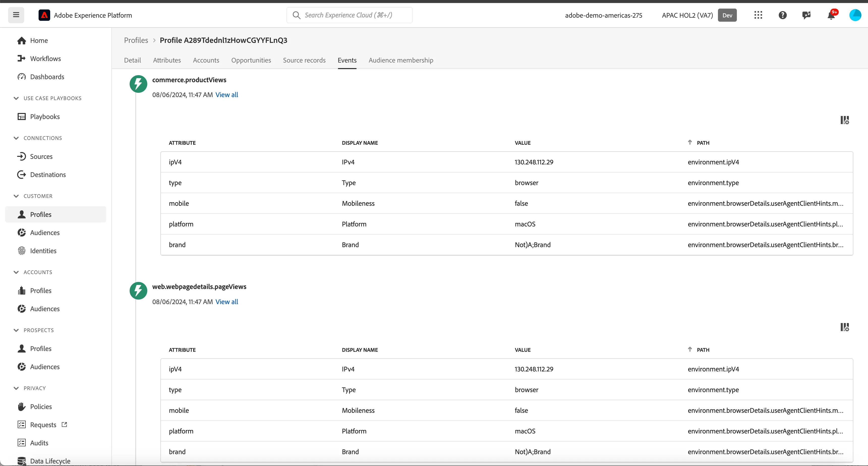Open the user profile avatar
868x466 pixels.
coord(855,15)
